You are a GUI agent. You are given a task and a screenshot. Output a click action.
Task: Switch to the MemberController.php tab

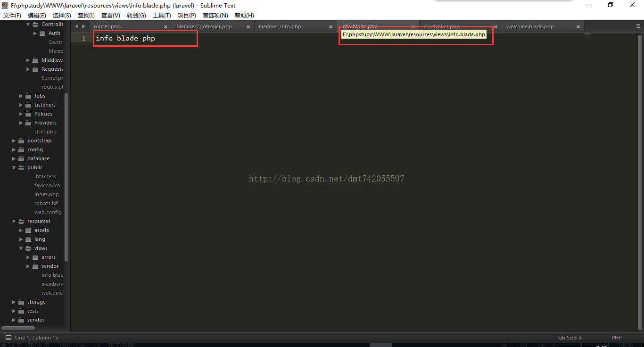(x=204, y=27)
